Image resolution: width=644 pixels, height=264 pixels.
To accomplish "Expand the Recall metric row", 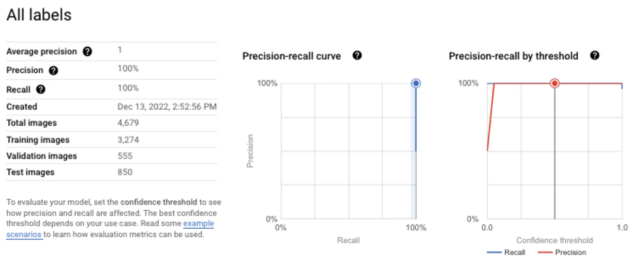I will click(18, 89).
